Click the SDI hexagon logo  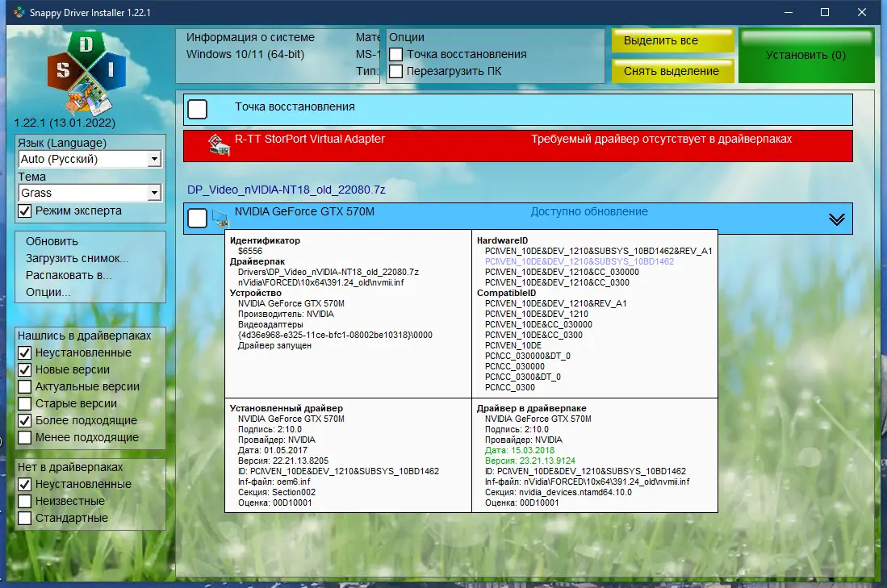[86, 73]
